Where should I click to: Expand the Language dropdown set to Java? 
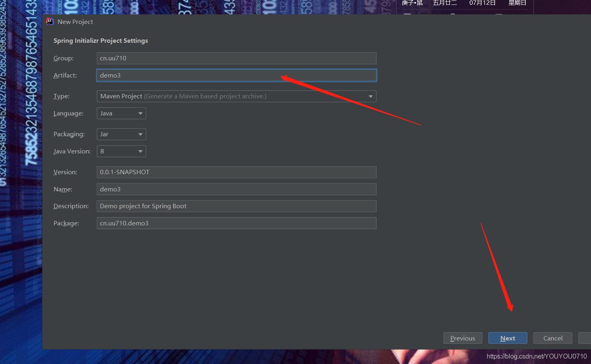(x=121, y=113)
